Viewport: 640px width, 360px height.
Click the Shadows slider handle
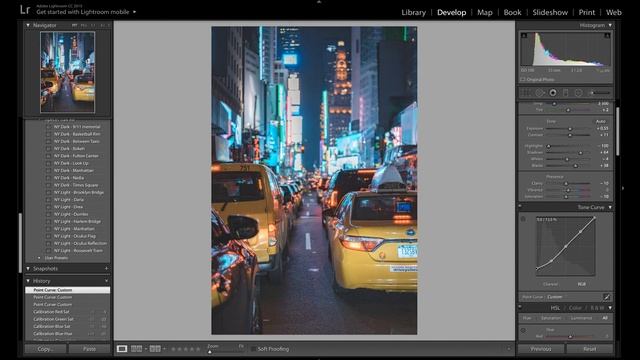[580, 153]
